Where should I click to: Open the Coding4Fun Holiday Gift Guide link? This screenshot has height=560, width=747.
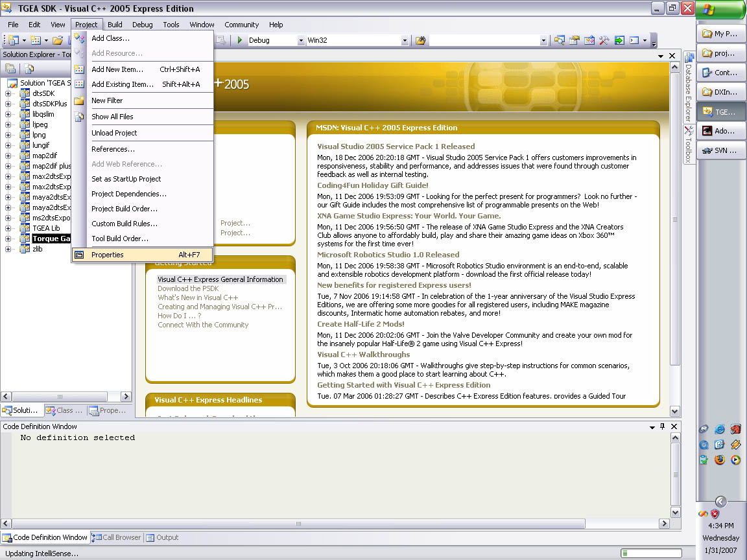tap(373, 185)
